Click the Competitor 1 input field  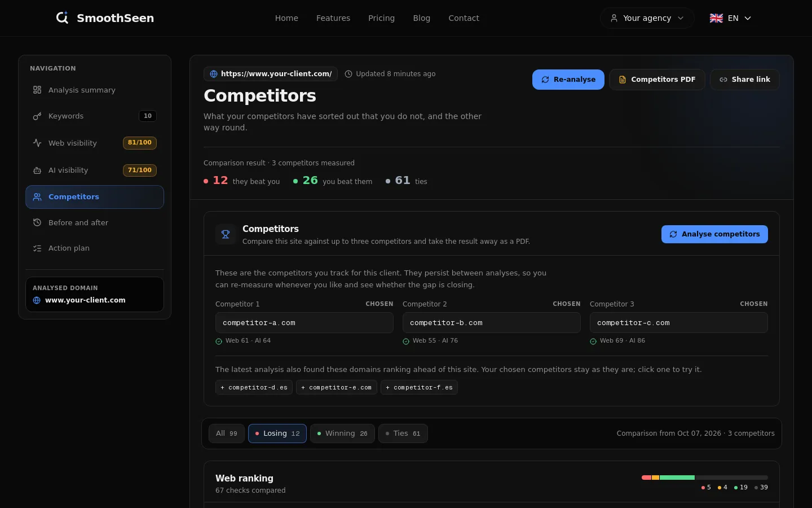[304, 323]
